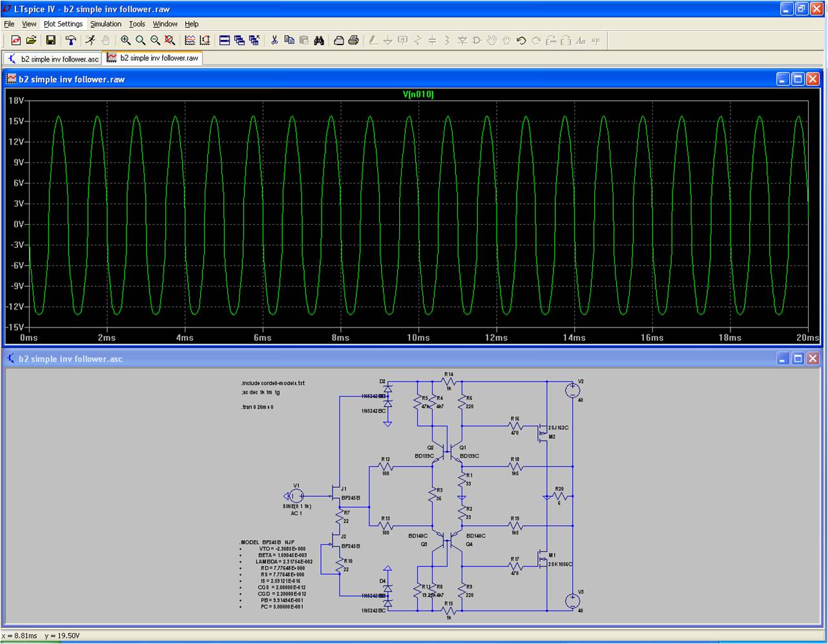
Task: Click the 10ms time axis label
Action: coord(418,337)
